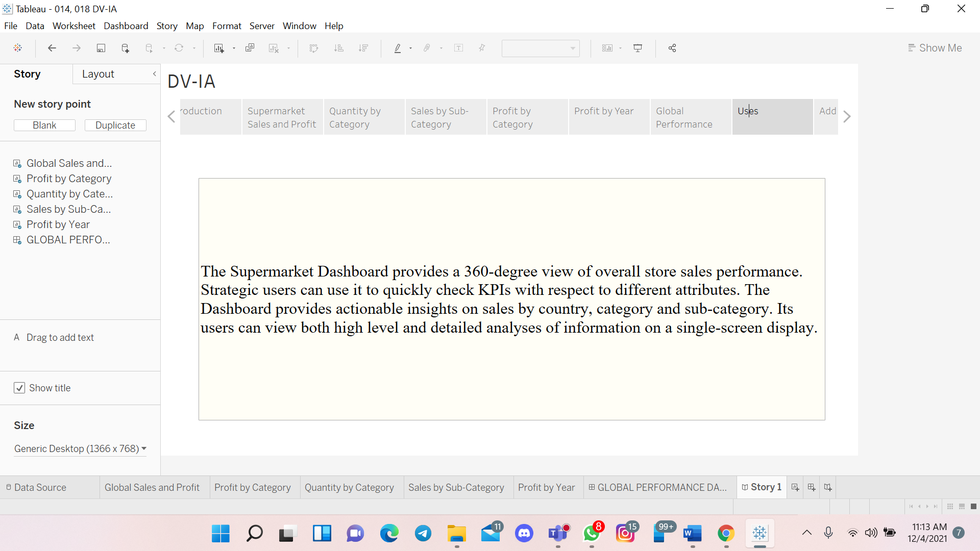This screenshot has width=980, height=551.
Task: Open the Story menu
Action: coord(167,26)
